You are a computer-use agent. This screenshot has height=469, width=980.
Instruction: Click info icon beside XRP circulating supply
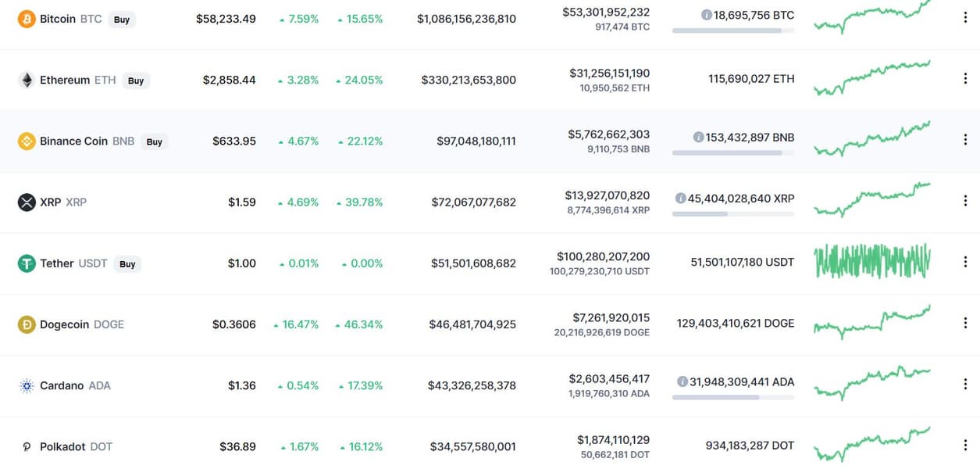pyautogui.click(x=681, y=199)
